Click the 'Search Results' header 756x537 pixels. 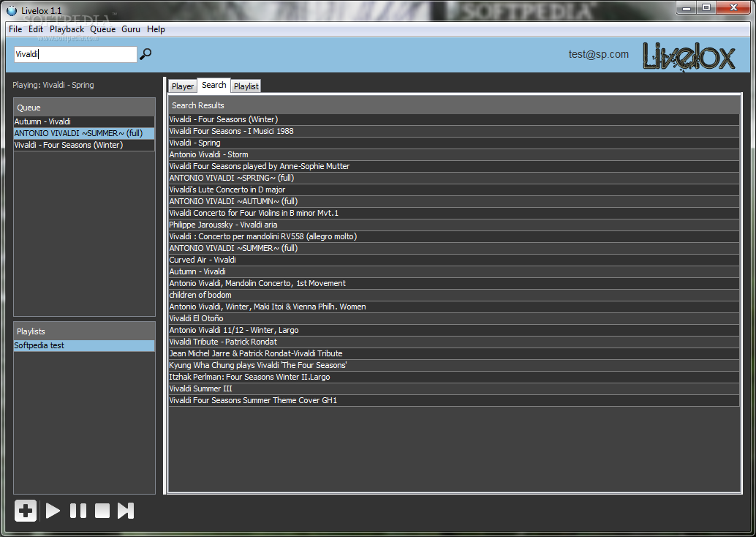click(454, 105)
